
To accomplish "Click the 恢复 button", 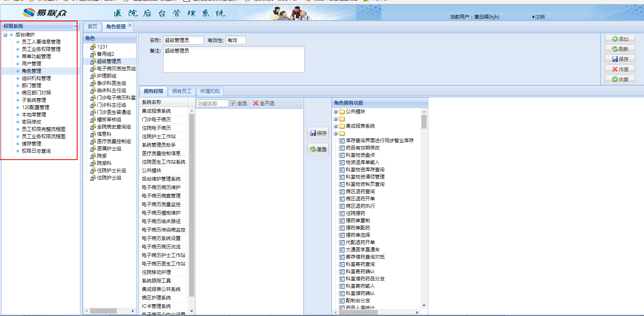I will click(x=620, y=80).
